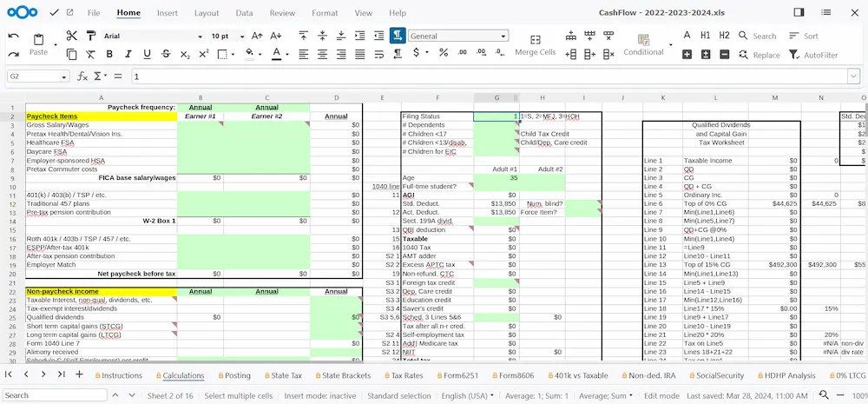
Task: Open the File menu
Action: pyautogui.click(x=94, y=13)
